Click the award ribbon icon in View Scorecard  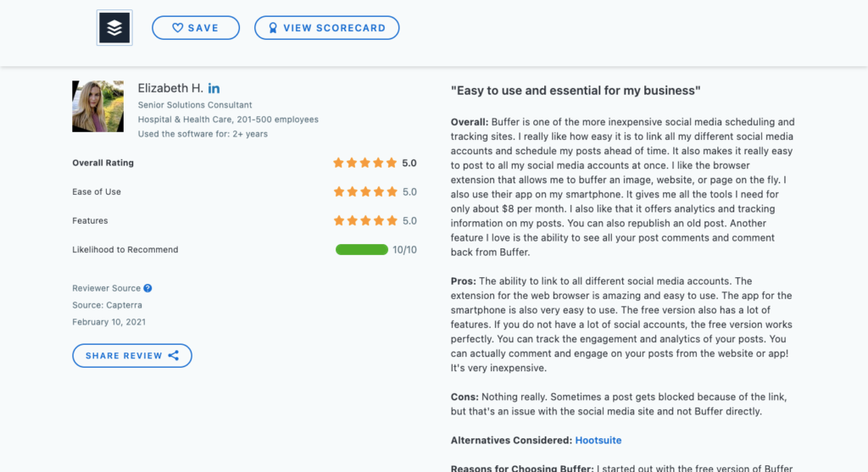(273, 28)
